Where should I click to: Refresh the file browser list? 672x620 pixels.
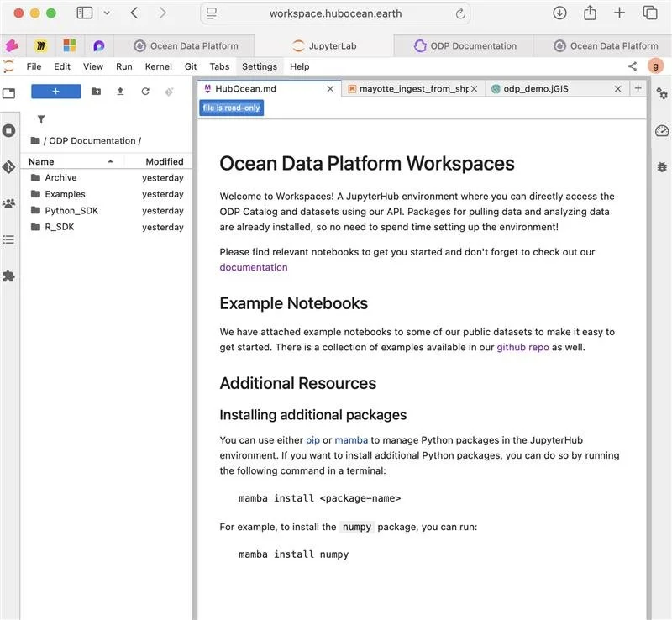coord(145,92)
